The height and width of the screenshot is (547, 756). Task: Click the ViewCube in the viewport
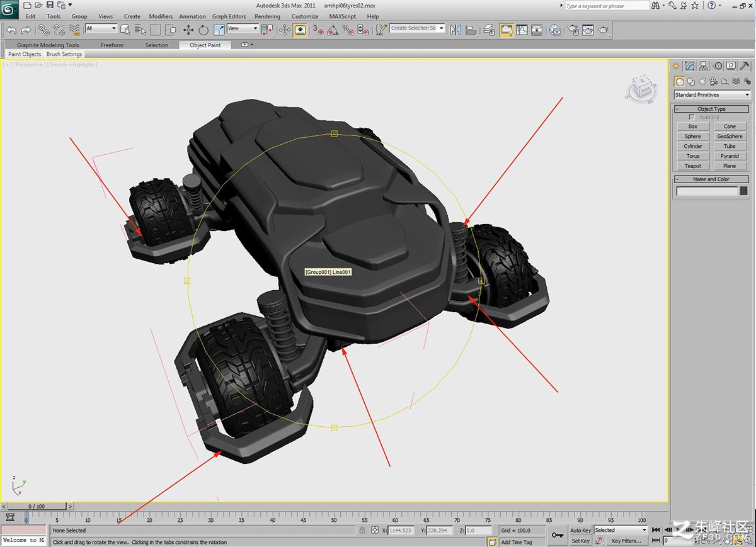(x=642, y=88)
